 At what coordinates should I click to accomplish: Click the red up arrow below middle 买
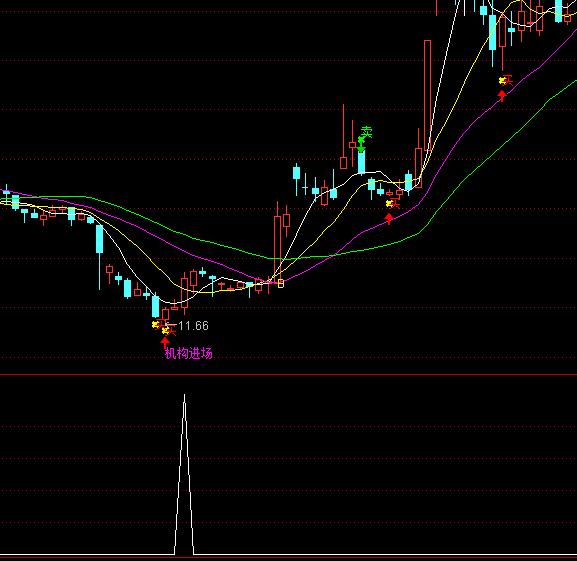(x=389, y=219)
